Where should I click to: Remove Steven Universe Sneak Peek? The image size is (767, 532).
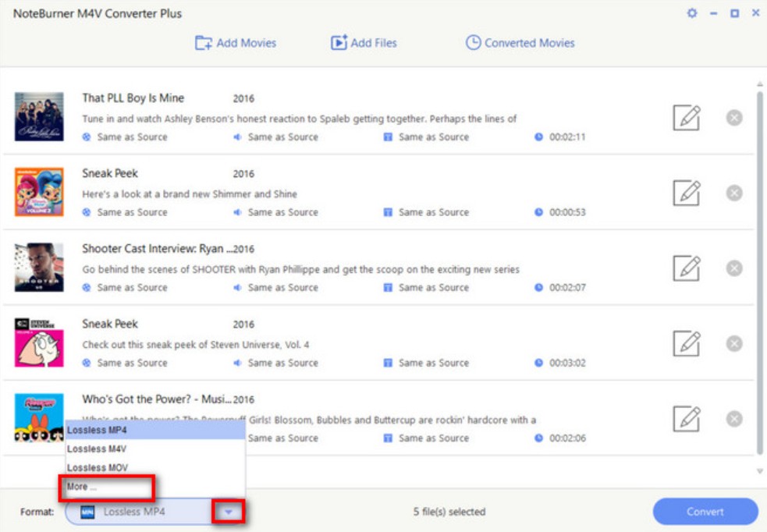(x=733, y=343)
